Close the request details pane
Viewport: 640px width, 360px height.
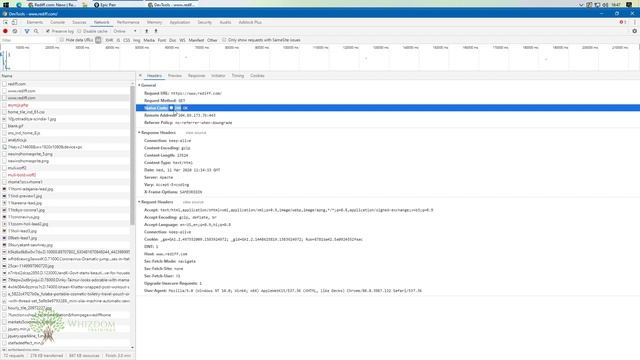coord(140,76)
